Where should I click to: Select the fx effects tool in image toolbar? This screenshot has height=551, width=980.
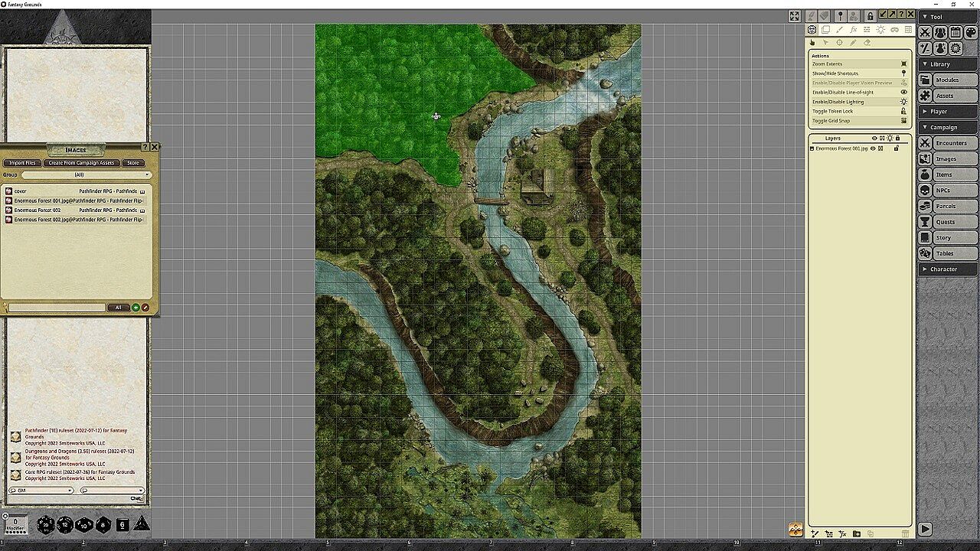(x=854, y=30)
